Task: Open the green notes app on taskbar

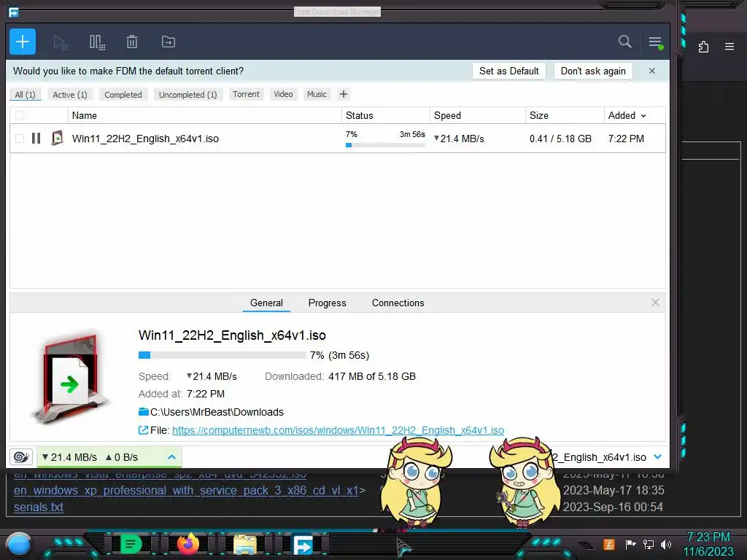Action: point(131,544)
